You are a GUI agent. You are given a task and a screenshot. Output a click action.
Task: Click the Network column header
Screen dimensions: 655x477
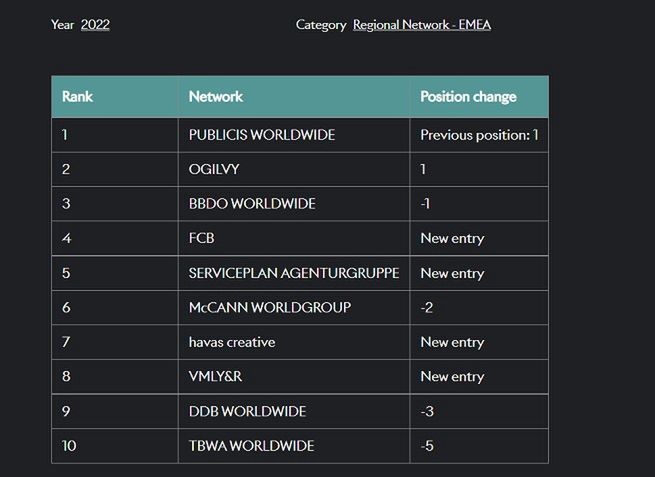coord(216,97)
